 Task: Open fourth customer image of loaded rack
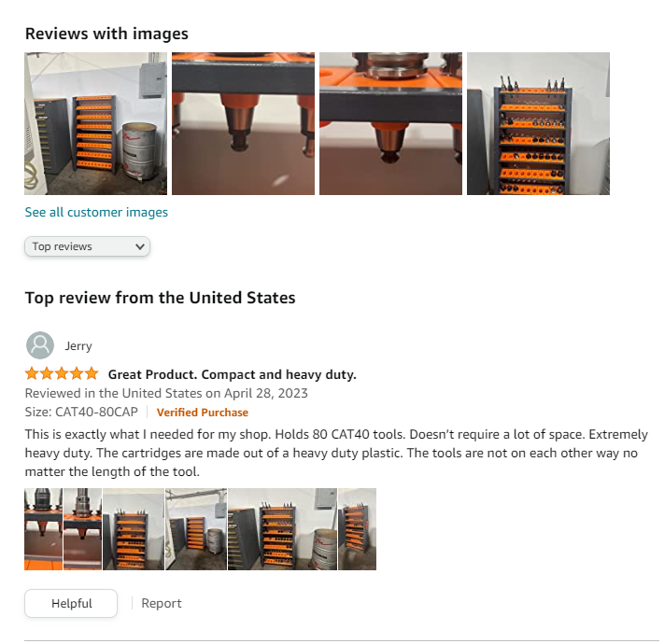[x=538, y=123]
